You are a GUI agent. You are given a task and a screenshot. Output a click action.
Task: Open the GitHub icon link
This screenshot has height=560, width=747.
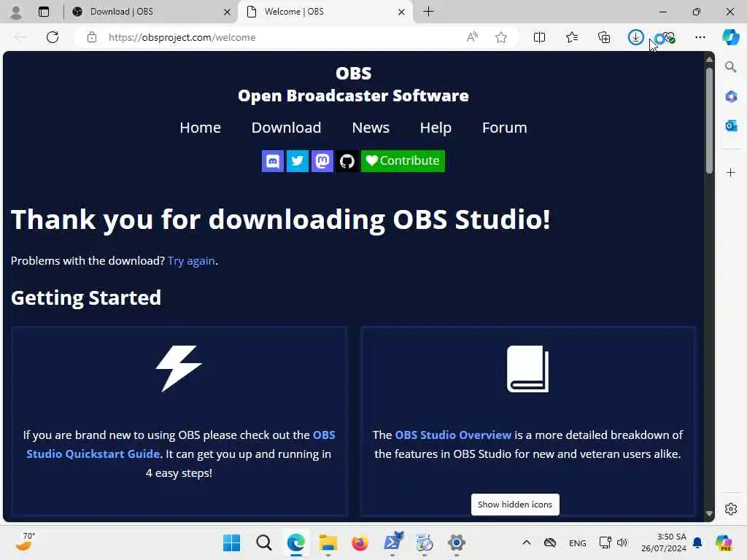click(x=347, y=161)
